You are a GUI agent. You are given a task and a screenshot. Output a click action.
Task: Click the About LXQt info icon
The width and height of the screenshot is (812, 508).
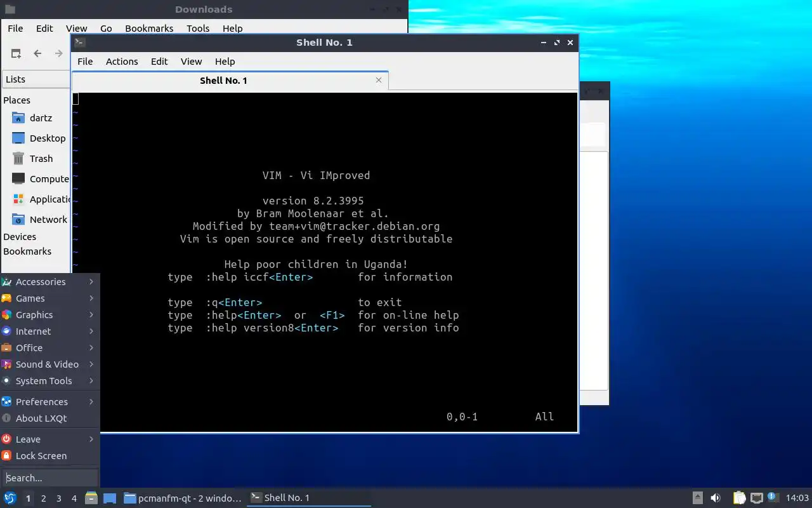(x=6, y=418)
